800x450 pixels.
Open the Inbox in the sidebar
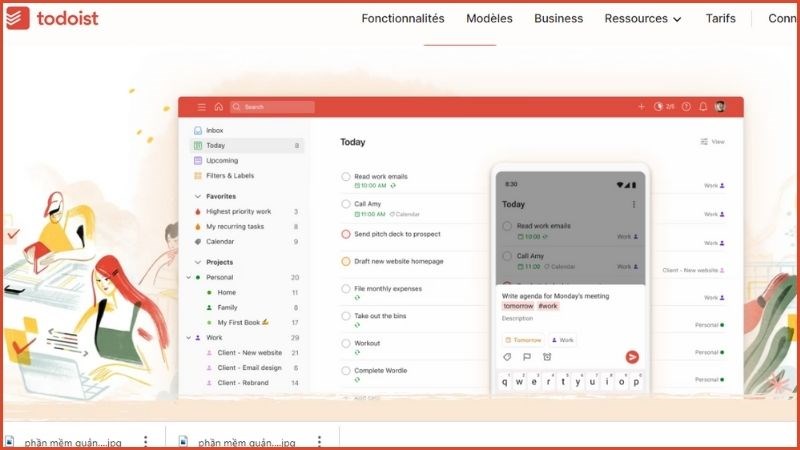click(x=247, y=131)
